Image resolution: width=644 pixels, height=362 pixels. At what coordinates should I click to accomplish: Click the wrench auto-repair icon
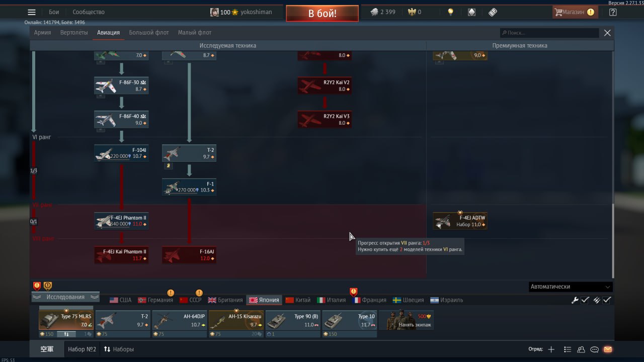(575, 300)
